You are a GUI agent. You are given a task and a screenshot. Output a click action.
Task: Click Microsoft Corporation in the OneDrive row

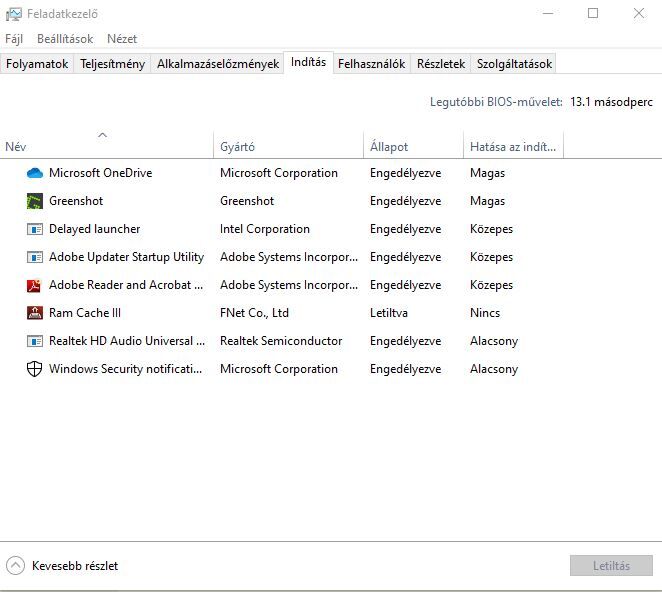point(279,173)
